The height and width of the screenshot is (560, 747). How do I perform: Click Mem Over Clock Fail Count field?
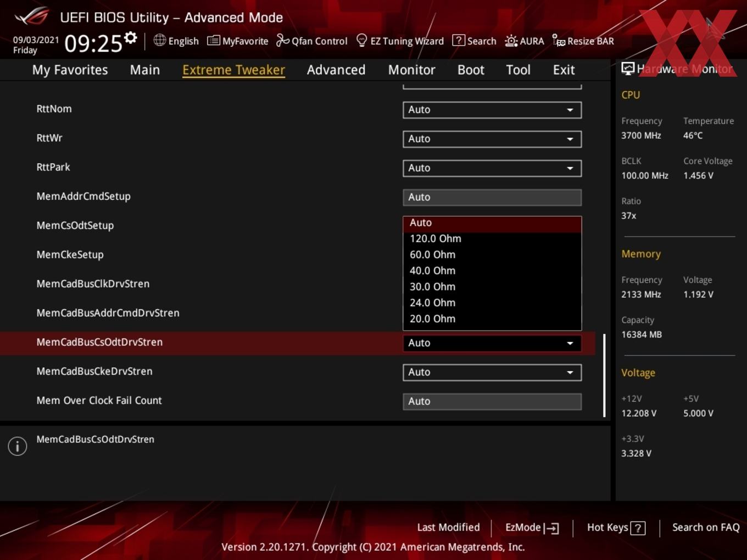coord(492,401)
